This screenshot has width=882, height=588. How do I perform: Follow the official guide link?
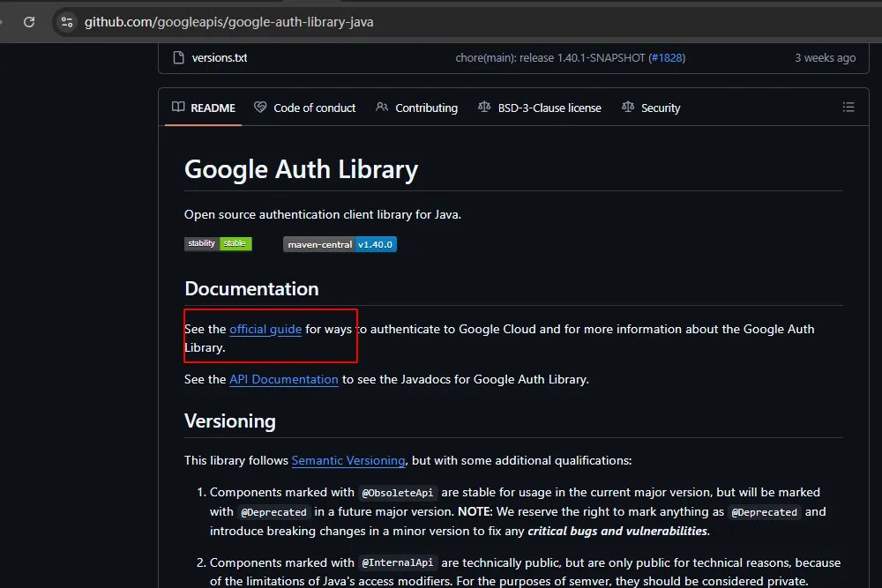[x=265, y=329]
